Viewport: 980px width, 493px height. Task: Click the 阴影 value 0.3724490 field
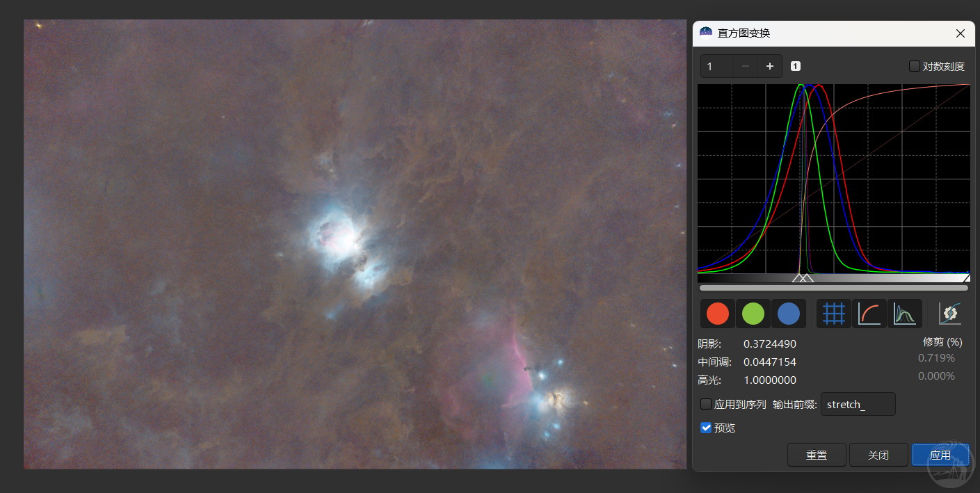770,344
